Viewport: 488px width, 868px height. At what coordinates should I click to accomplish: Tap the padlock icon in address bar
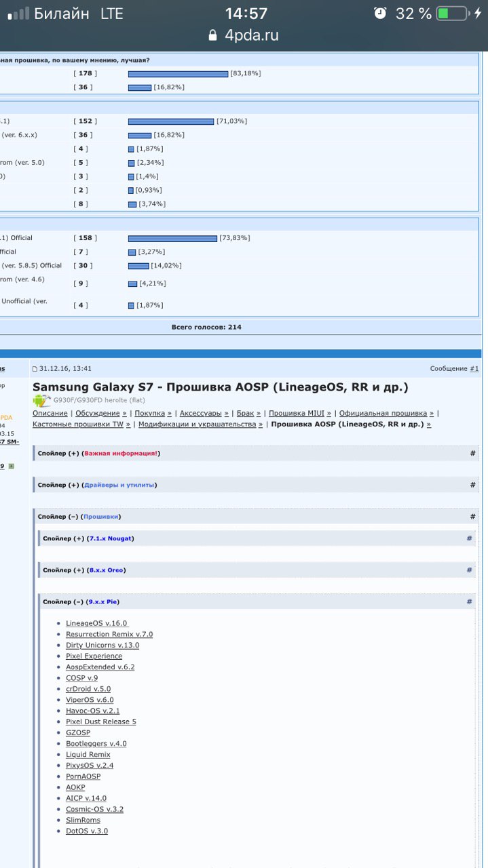pos(213,35)
